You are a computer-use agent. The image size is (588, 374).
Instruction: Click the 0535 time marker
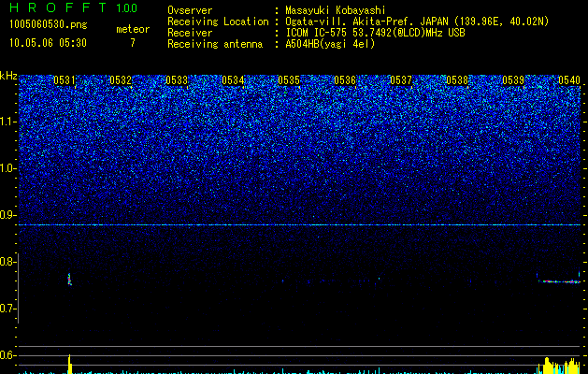[289, 80]
